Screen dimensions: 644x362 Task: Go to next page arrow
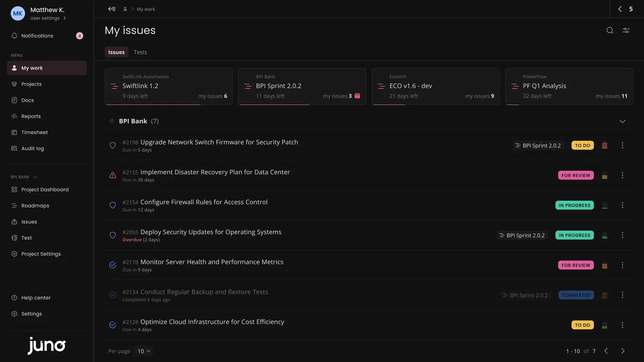pyautogui.click(x=623, y=351)
